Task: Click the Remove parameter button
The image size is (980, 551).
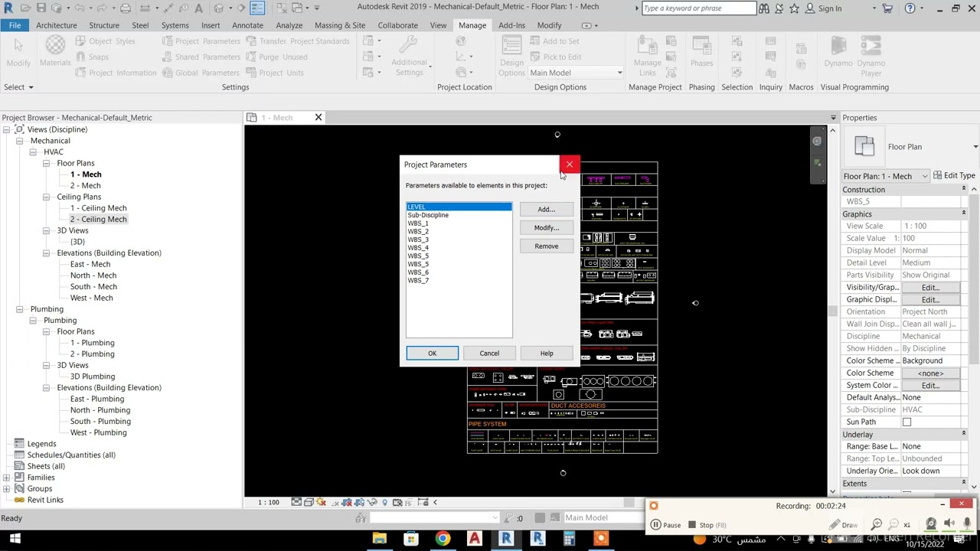Action: tap(546, 246)
